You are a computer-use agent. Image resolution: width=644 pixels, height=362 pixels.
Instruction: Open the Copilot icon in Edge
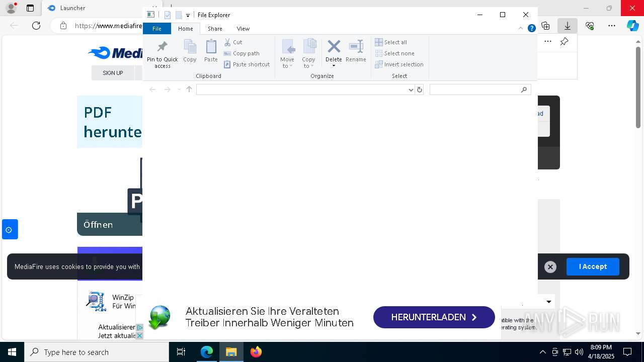pyautogui.click(x=632, y=26)
